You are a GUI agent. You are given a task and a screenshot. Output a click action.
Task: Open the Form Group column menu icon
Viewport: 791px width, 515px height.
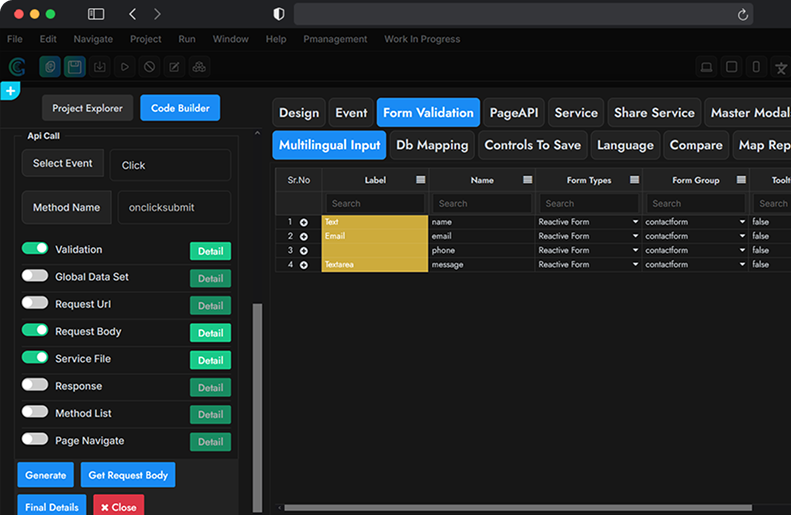point(741,180)
